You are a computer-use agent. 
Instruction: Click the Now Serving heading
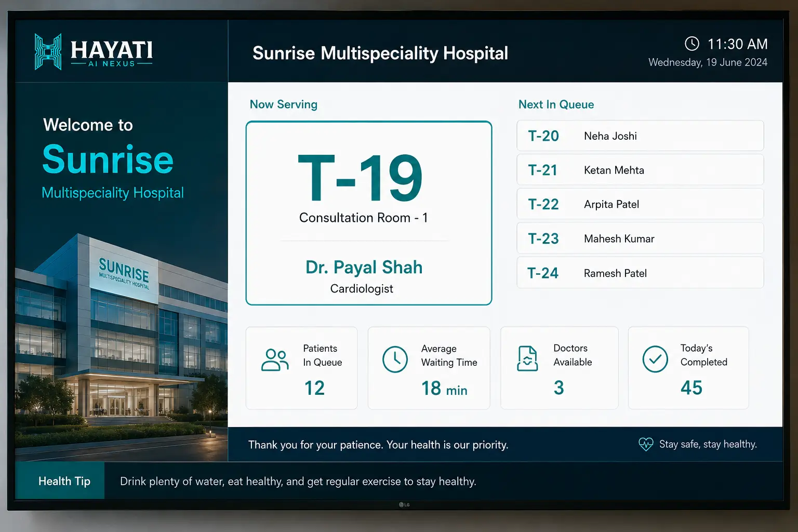[283, 104]
